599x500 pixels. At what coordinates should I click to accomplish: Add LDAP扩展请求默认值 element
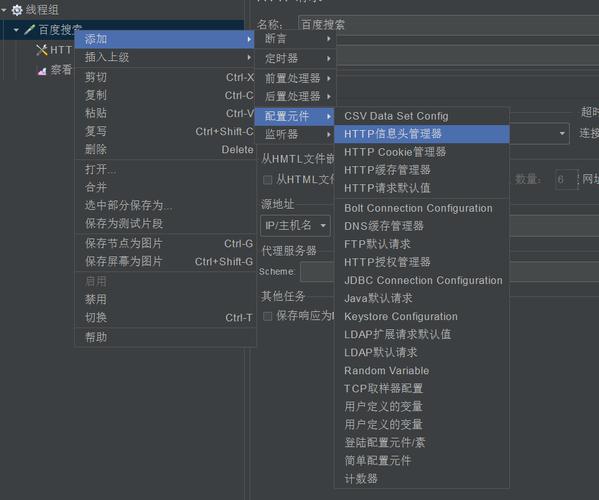[422, 335]
